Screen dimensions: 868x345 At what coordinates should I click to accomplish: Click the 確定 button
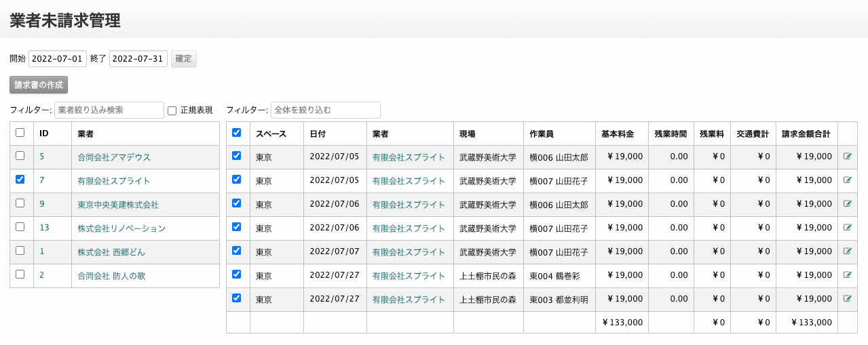coord(184,59)
